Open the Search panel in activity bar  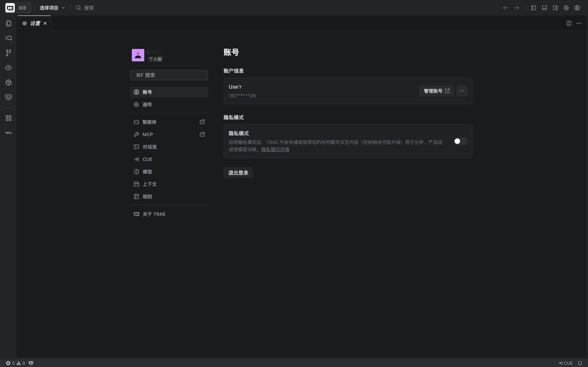[x=9, y=38]
